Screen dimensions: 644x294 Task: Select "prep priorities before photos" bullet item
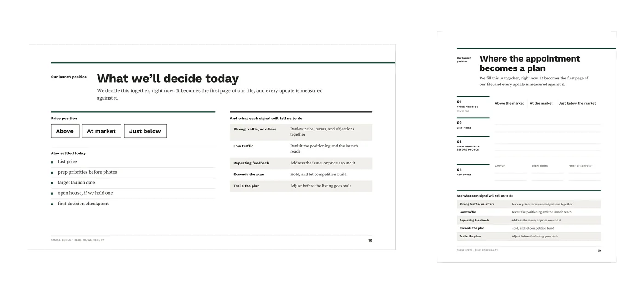pos(87,172)
